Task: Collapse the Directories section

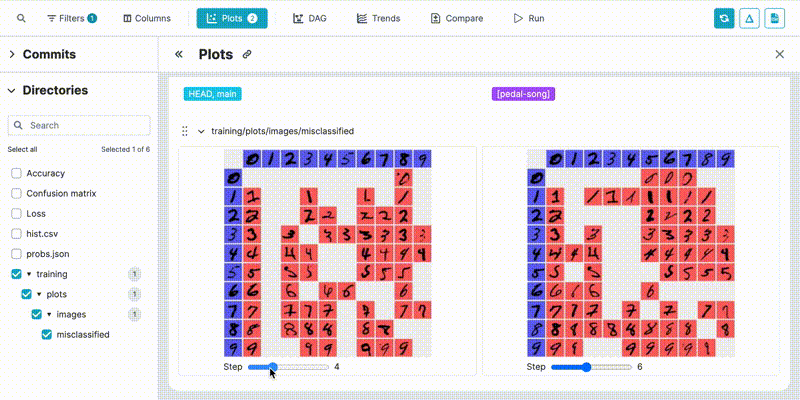Action: pos(12,90)
